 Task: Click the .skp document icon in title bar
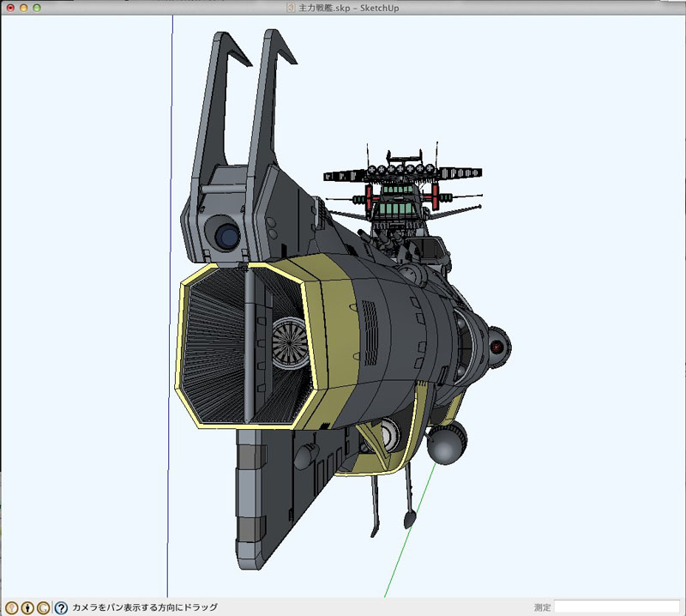tap(290, 8)
